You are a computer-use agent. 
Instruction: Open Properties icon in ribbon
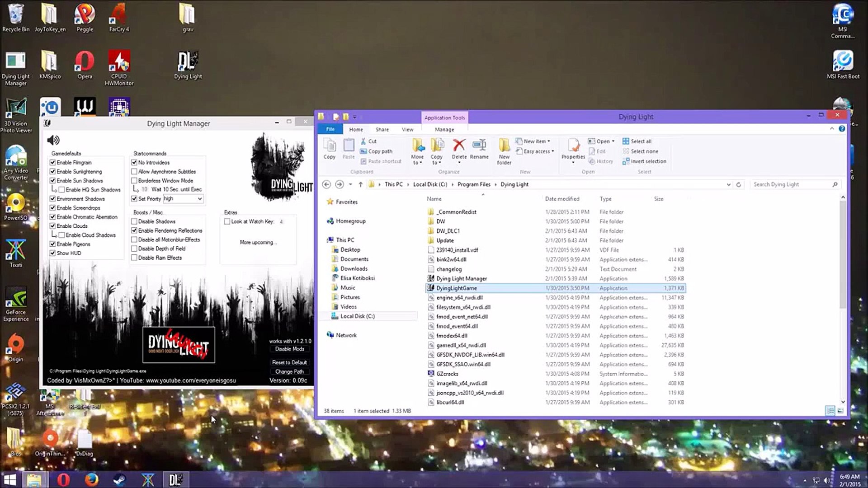(573, 145)
